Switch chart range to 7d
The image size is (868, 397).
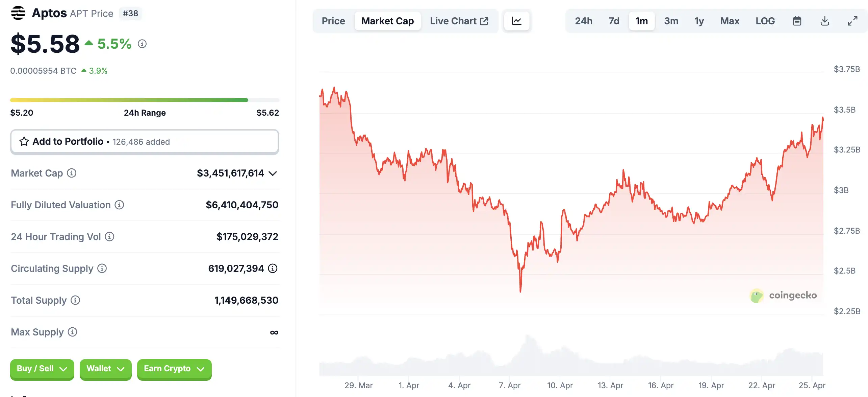tap(614, 21)
